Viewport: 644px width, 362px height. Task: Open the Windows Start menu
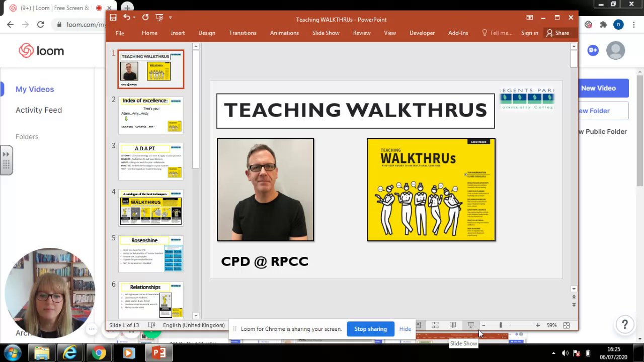point(12,353)
